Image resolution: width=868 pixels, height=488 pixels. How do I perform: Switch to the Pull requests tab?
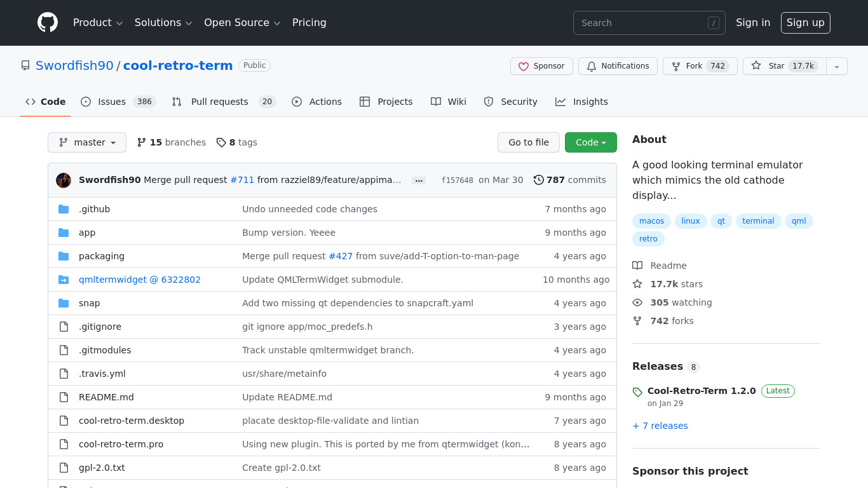224,102
